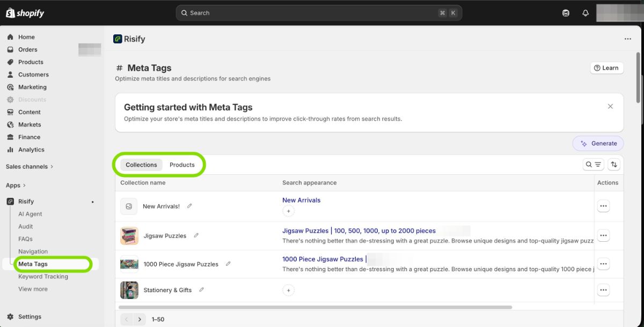
Task: Click pencil icon beside New Arrivals!
Action: tap(189, 206)
